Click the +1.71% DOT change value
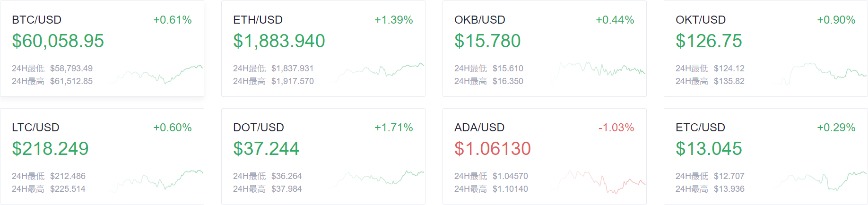The height and width of the screenshot is (205, 868). coord(394,128)
